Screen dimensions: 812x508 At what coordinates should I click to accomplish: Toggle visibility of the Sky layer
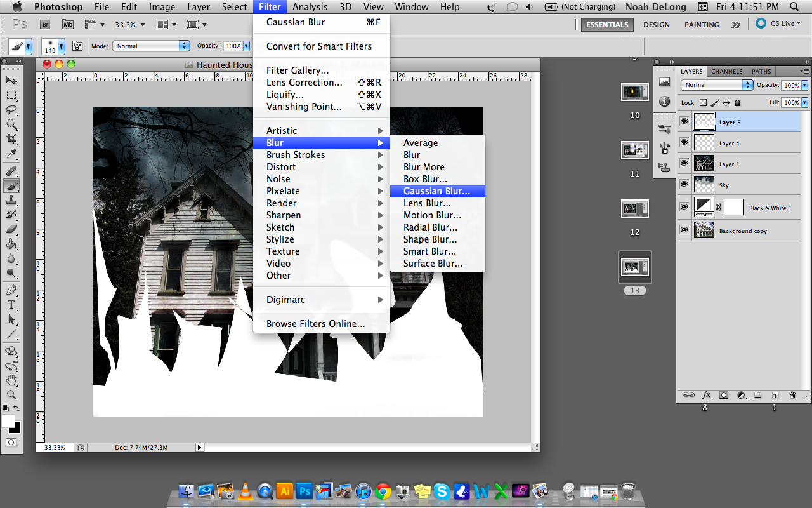[684, 185]
